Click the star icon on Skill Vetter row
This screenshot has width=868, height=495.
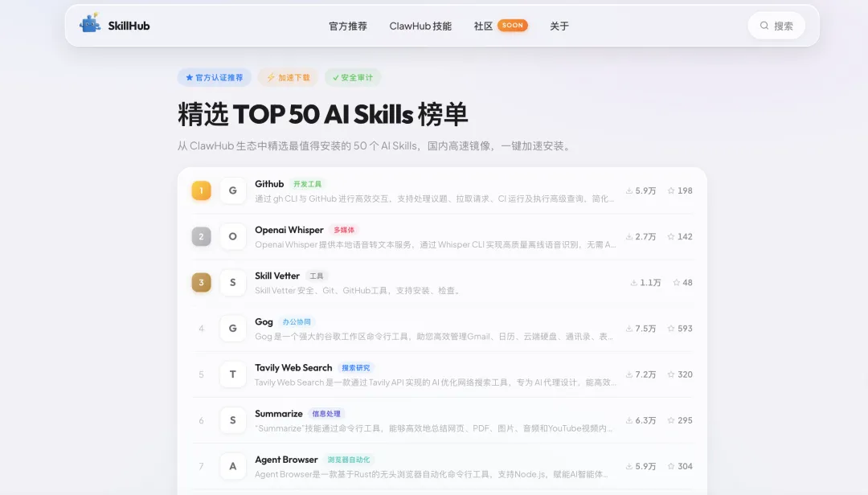(676, 282)
